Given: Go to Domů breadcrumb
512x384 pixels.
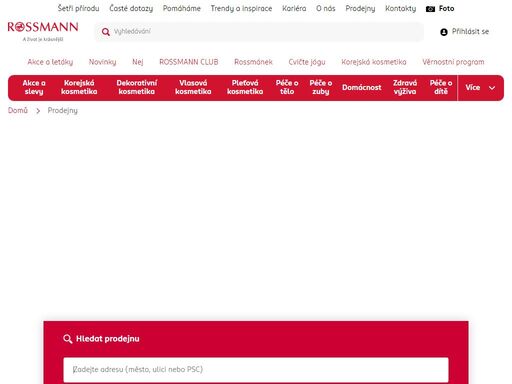Looking at the screenshot, I should coord(18,110).
